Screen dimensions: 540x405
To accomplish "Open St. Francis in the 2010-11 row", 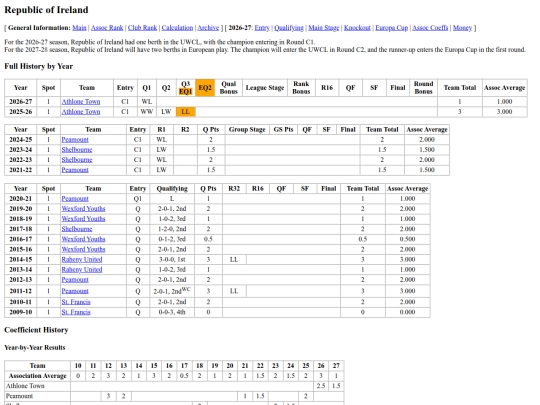I will coord(76,302).
